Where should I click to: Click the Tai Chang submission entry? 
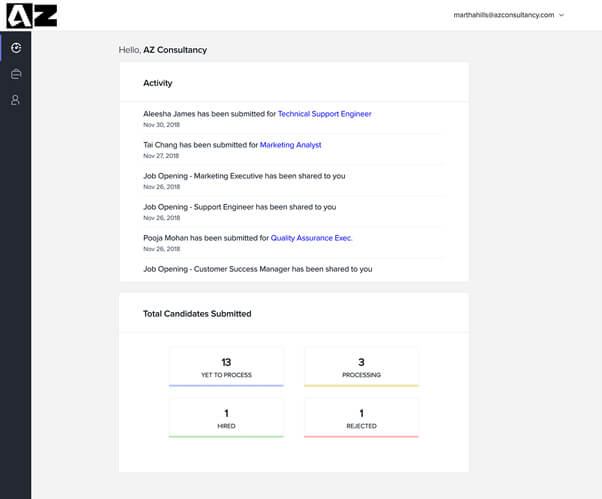[200, 145]
